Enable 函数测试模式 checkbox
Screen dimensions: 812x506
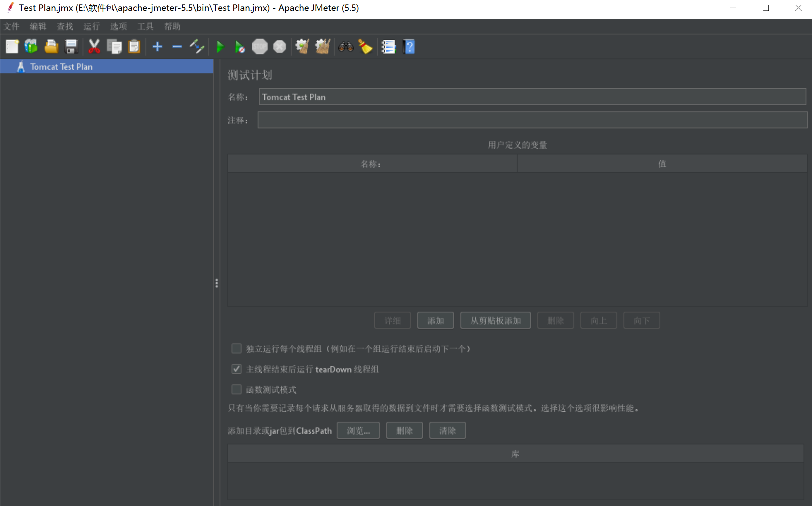click(236, 389)
